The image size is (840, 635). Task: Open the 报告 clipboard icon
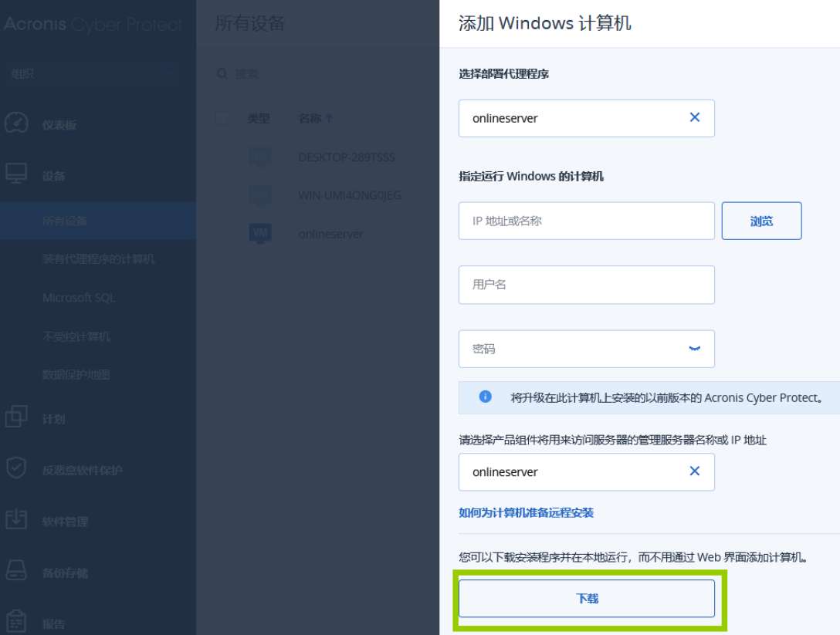(x=16, y=621)
